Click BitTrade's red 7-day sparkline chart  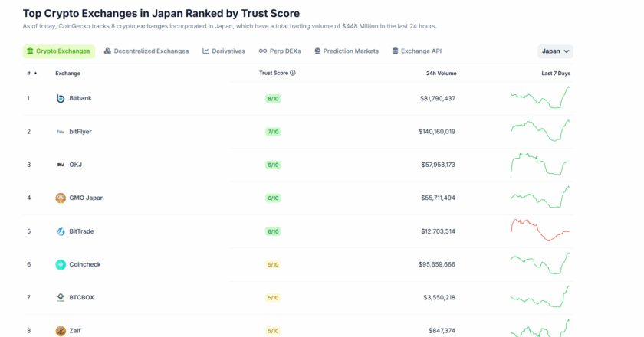pos(540,230)
